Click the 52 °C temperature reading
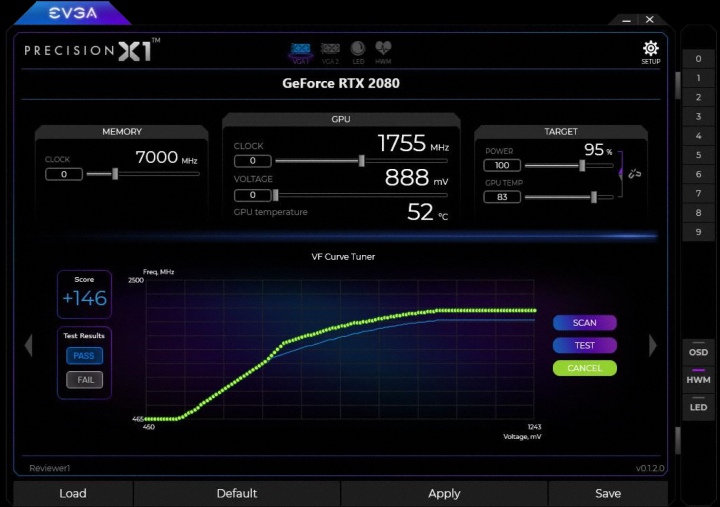720x507 pixels. [x=427, y=212]
